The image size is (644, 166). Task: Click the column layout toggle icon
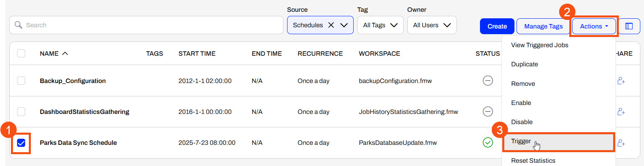click(629, 26)
